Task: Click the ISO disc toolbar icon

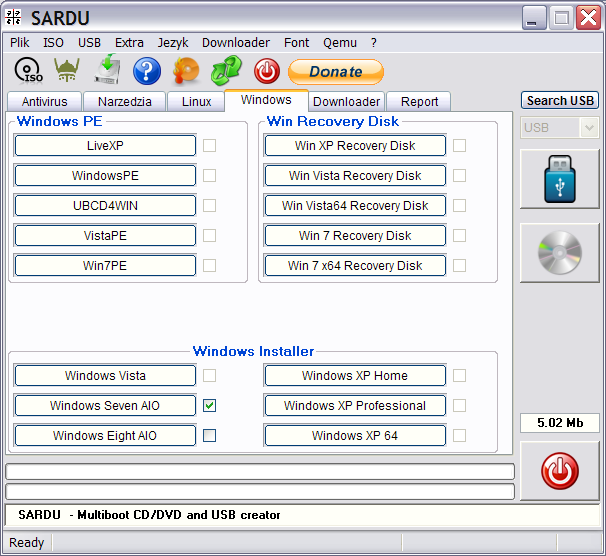Action: pos(29,71)
